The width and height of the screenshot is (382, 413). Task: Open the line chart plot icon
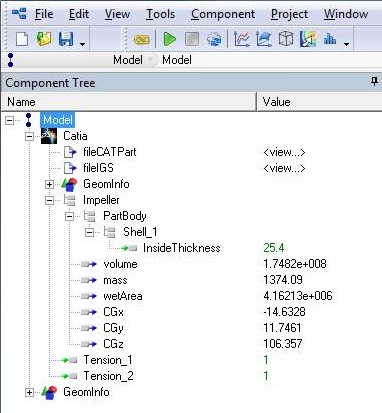[x=242, y=39]
